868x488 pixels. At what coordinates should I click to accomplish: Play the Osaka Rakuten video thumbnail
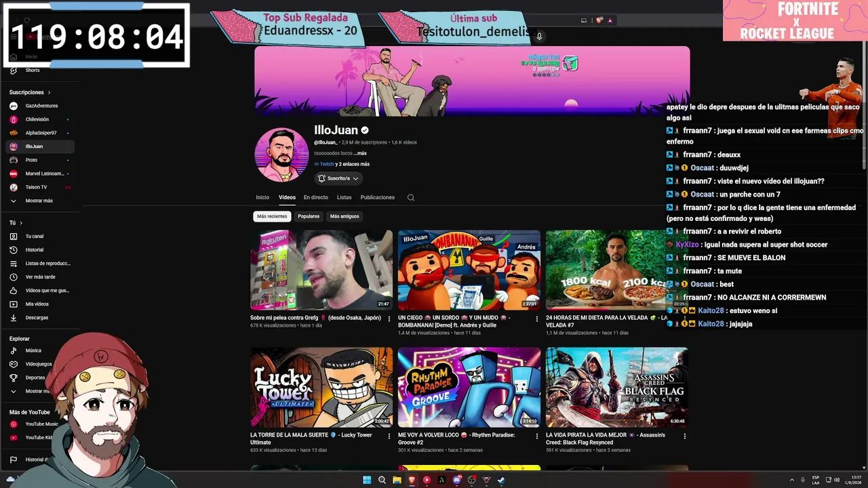(x=321, y=270)
